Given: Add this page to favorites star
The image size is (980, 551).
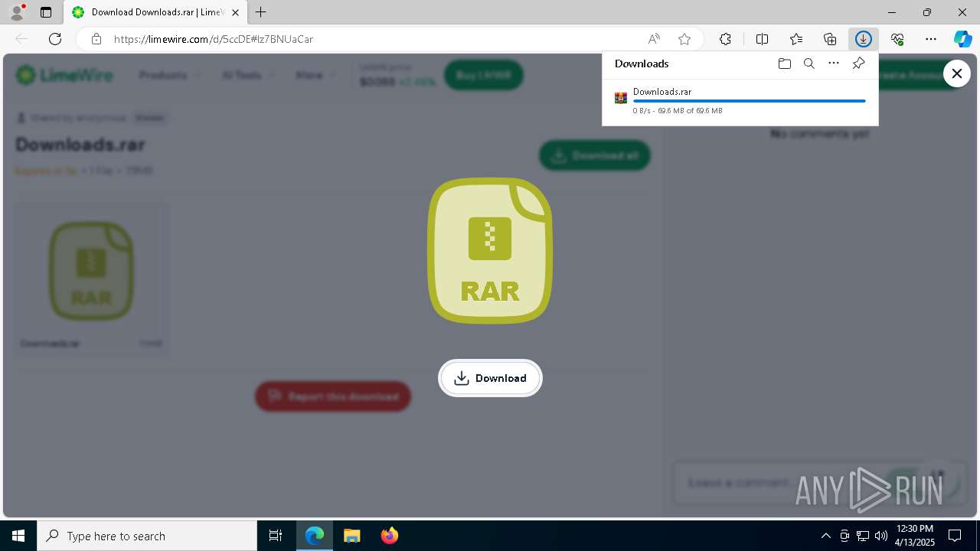Looking at the screenshot, I should [x=684, y=39].
